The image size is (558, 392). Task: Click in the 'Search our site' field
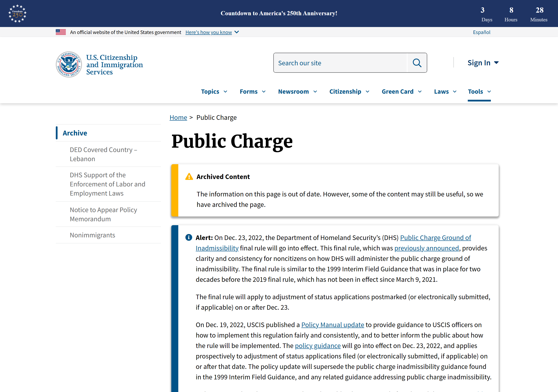click(340, 63)
